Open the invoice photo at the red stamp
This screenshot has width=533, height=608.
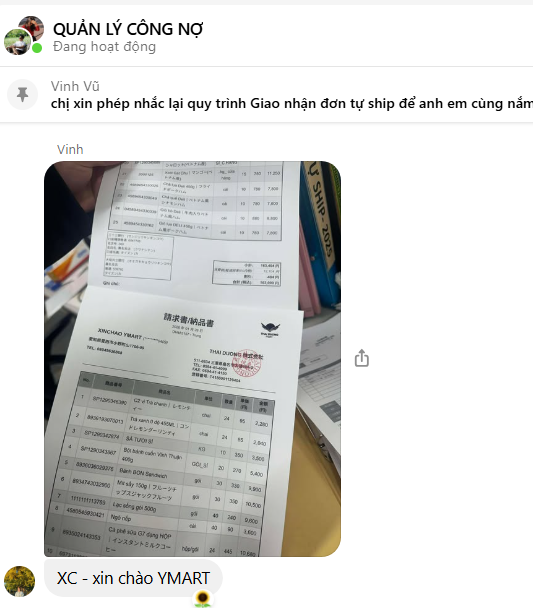(247, 363)
